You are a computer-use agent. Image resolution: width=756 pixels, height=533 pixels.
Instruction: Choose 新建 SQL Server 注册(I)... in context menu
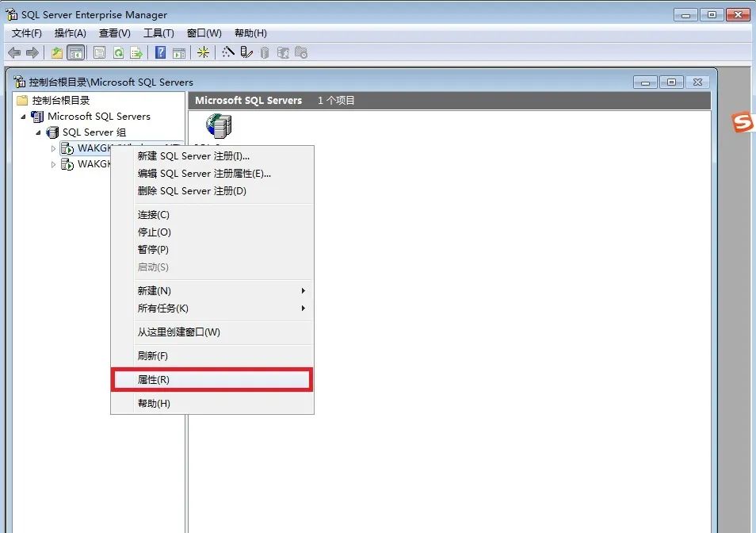[x=212, y=155]
